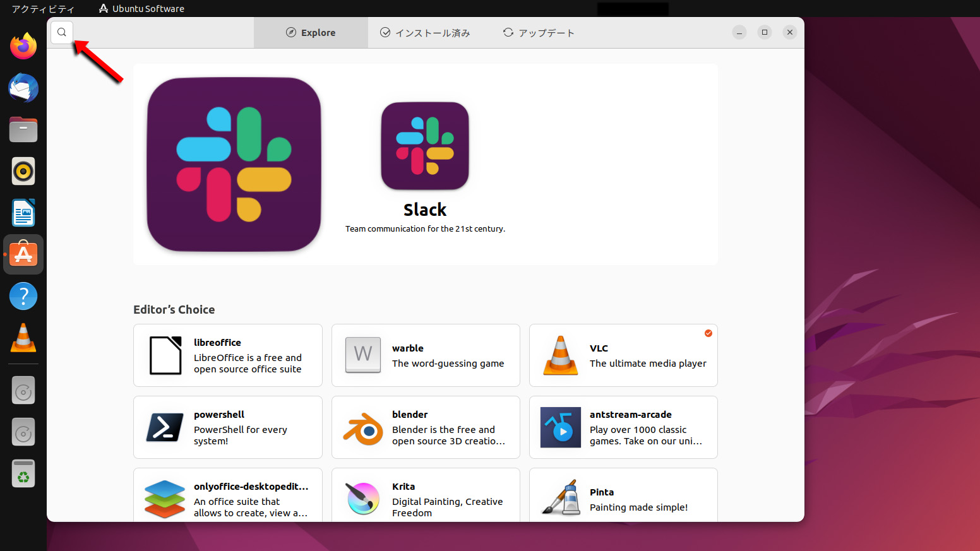Image resolution: width=980 pixels, height=551 pixels.
Task: Select the Krita app title
Action: [403, 487]
